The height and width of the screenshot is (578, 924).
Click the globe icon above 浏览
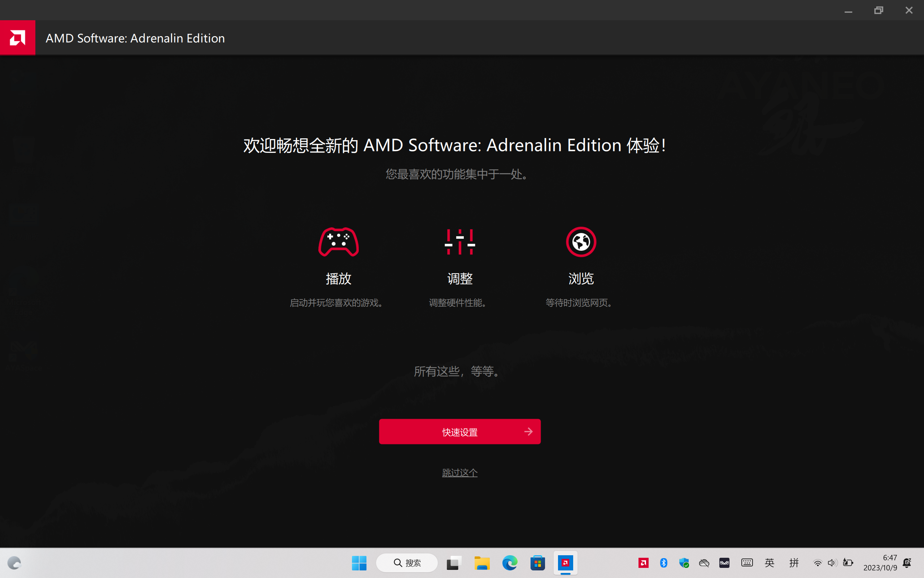coord(581,242)
